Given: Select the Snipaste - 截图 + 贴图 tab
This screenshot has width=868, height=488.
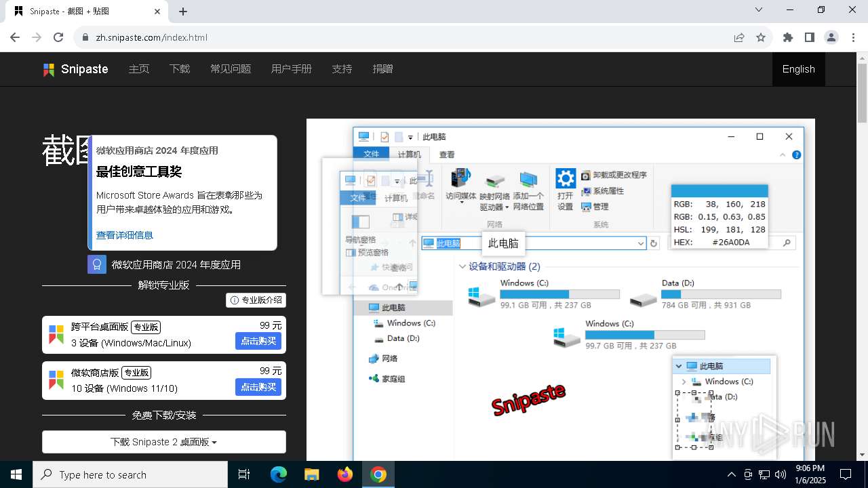Looking at the screenshot, I should (x=87, y=12).
